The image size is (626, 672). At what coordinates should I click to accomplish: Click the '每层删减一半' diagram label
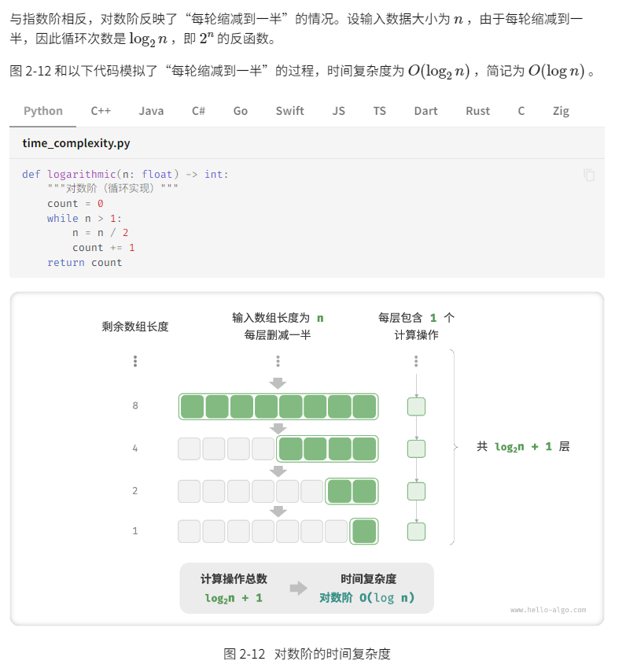pos(278,335)
